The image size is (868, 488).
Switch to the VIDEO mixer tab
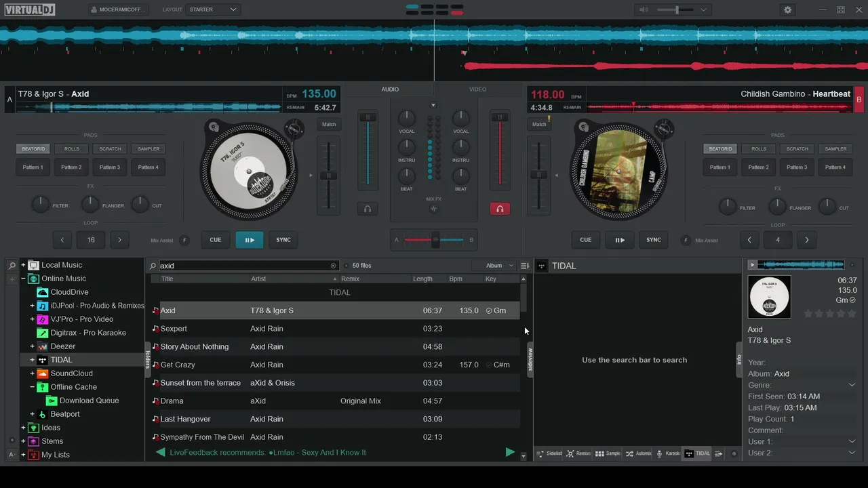click(477, 89)
